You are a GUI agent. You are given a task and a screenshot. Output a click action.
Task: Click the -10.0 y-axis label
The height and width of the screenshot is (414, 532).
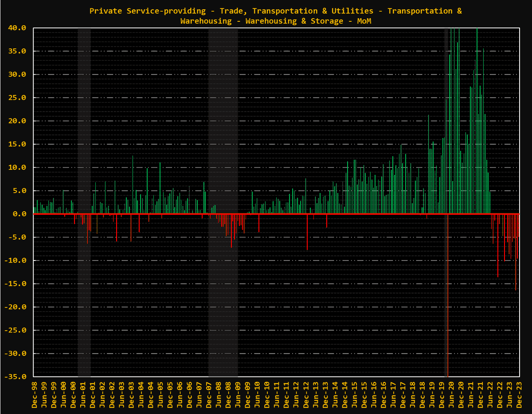[x=15, y=260]
